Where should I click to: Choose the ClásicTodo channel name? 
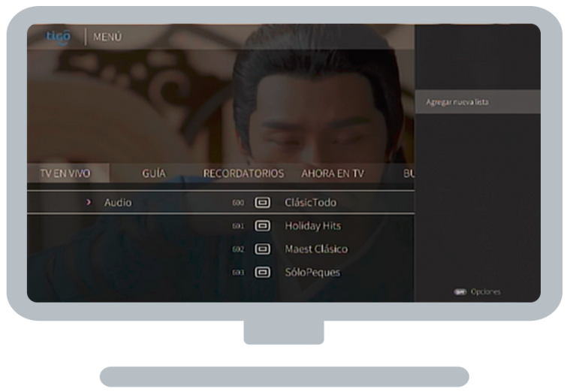pyautogui.click(x=310, y=202)
